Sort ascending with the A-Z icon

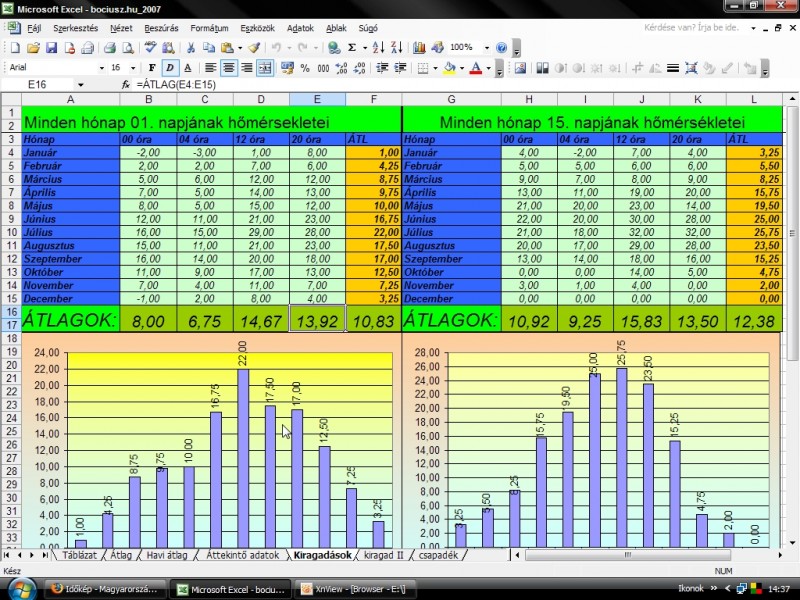tap(378, 48)
